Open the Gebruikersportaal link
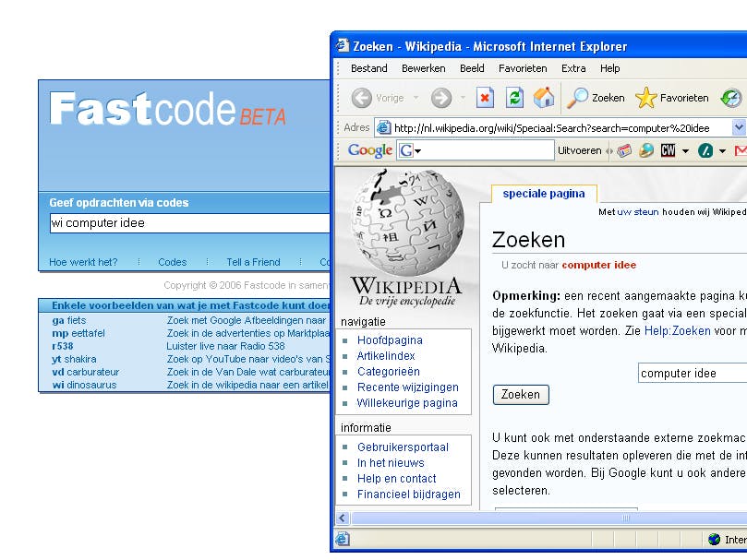Screen dimensions: 747x560 (x=403, y=447)
